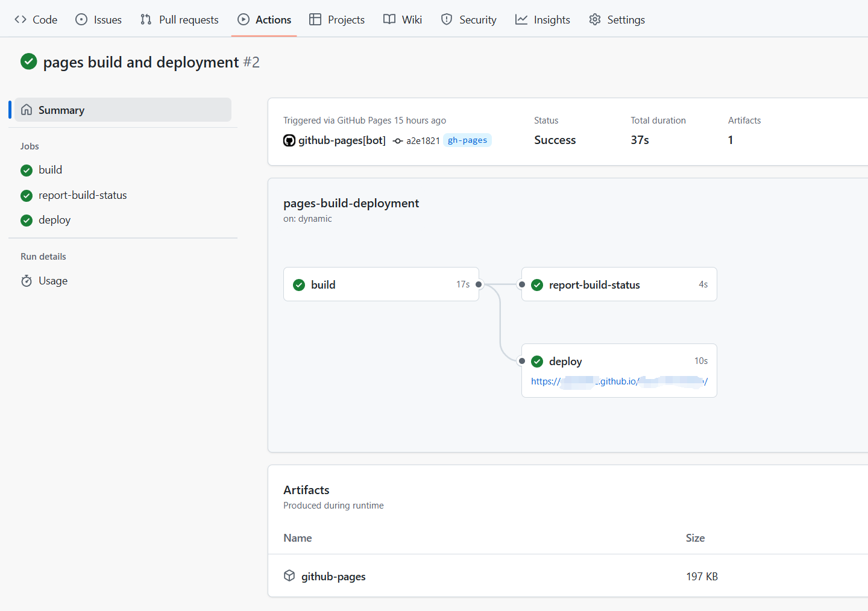This screenshot has width=868, height=611.
Task: Click the artifacts count 1
Action: (731, 140)
